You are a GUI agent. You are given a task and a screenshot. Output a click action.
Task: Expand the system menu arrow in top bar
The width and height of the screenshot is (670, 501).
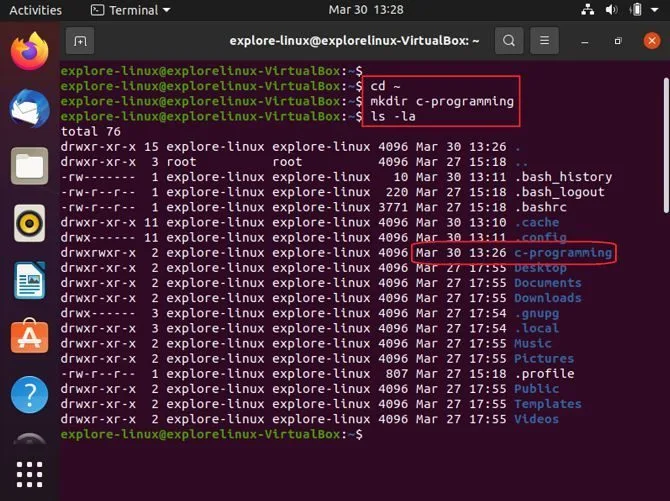pyautogui.click(x=655, y=10)
